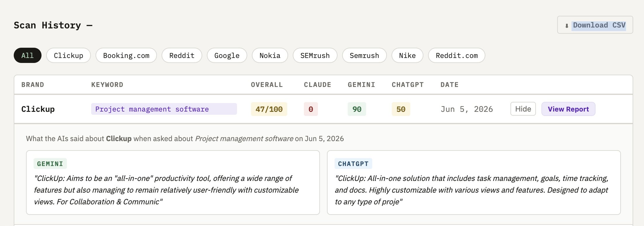Click the Jun 5, 2026 date cell
Image resolution: width=644 pixels, height=226 pixels.
(x=467, y=109)
